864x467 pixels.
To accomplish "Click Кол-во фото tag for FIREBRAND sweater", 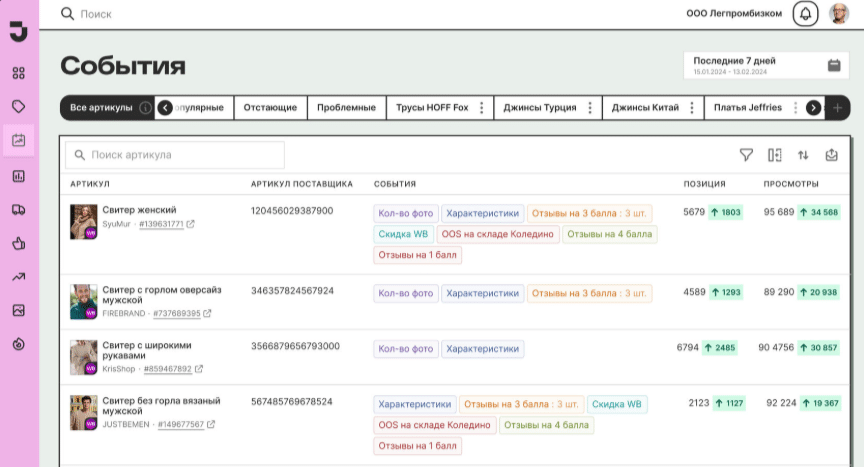I will tap(406, 294).
